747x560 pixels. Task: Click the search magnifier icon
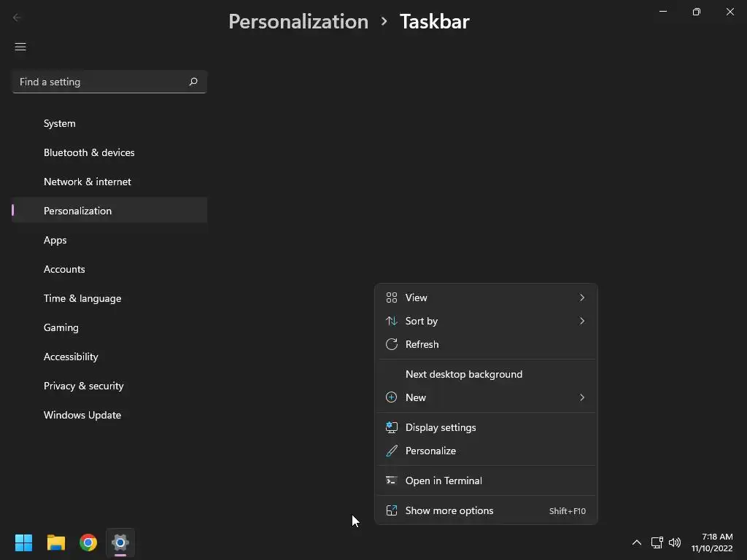[193, 82]
